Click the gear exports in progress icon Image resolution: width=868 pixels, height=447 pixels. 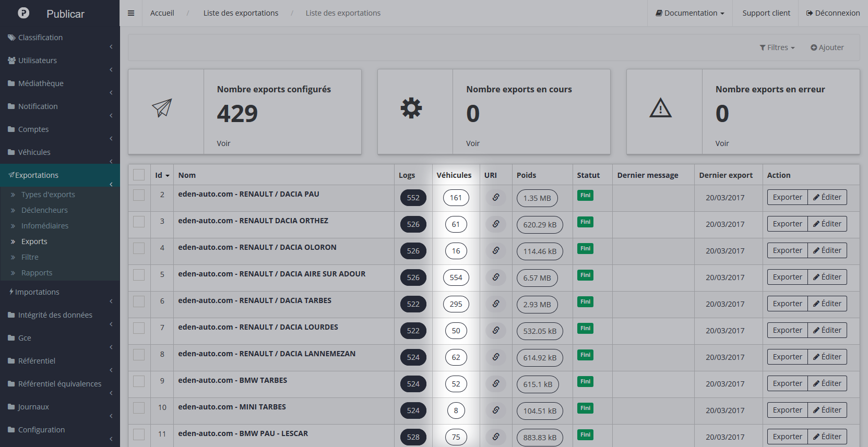click(411, 108)
